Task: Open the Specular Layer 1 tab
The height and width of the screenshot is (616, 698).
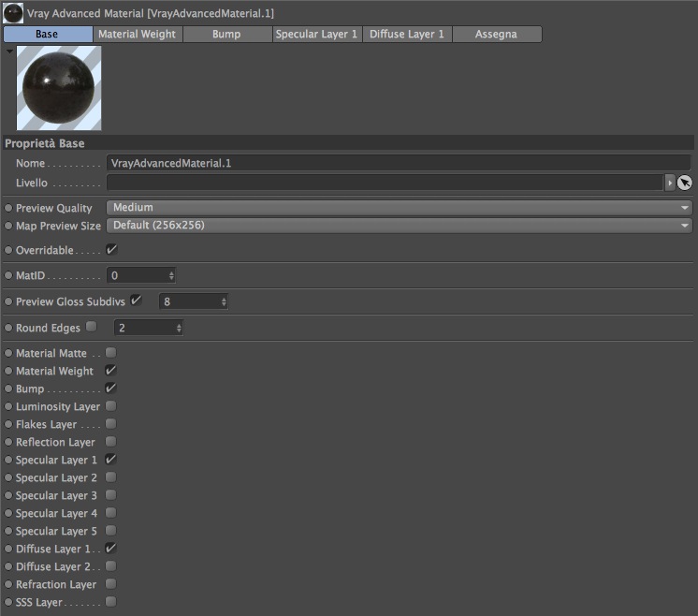Action: click(x=317, y=35)
